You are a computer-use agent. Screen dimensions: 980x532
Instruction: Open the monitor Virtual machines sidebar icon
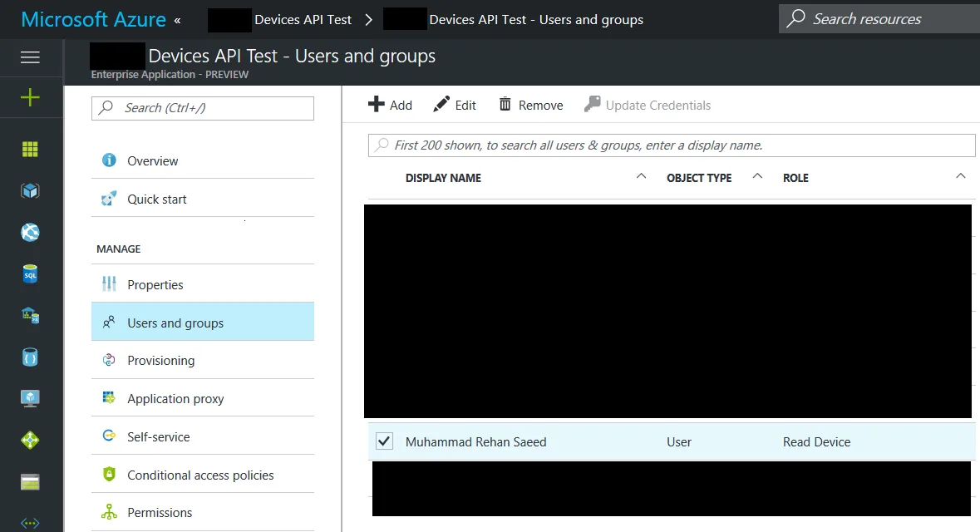point(30,398)
